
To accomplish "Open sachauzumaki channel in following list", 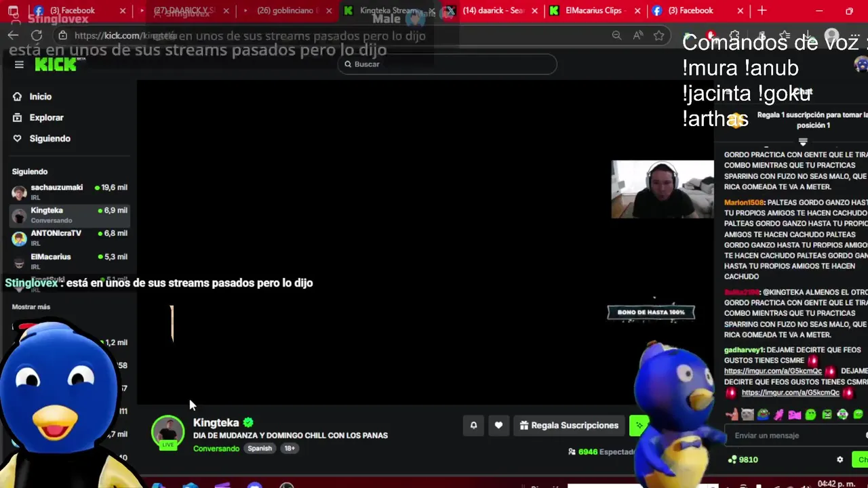I will coord(70,192).
